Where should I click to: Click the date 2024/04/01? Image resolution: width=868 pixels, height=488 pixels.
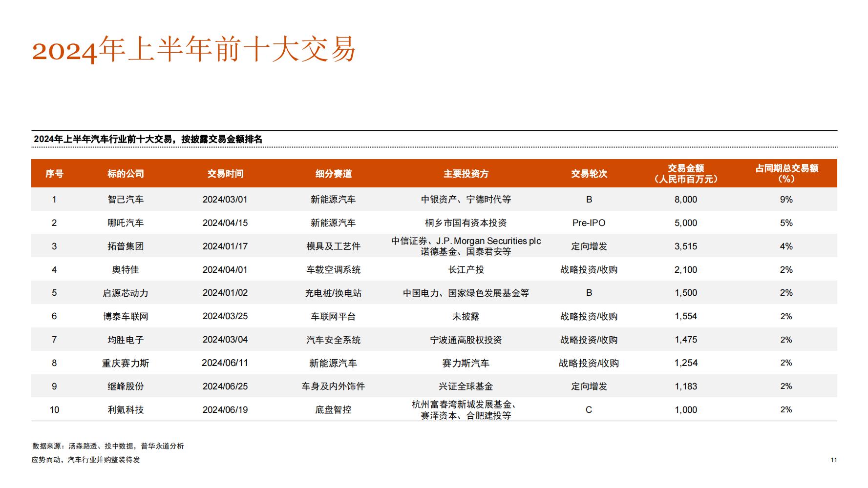(225, 270)
